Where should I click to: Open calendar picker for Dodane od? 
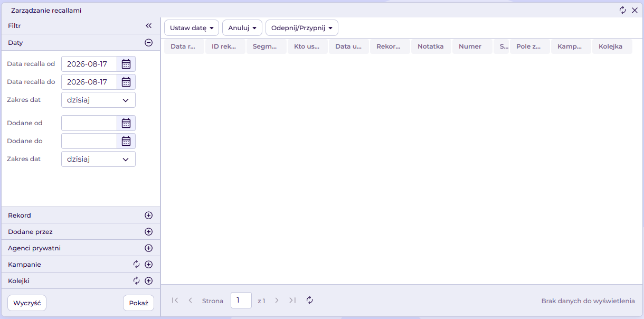point(126,123)
